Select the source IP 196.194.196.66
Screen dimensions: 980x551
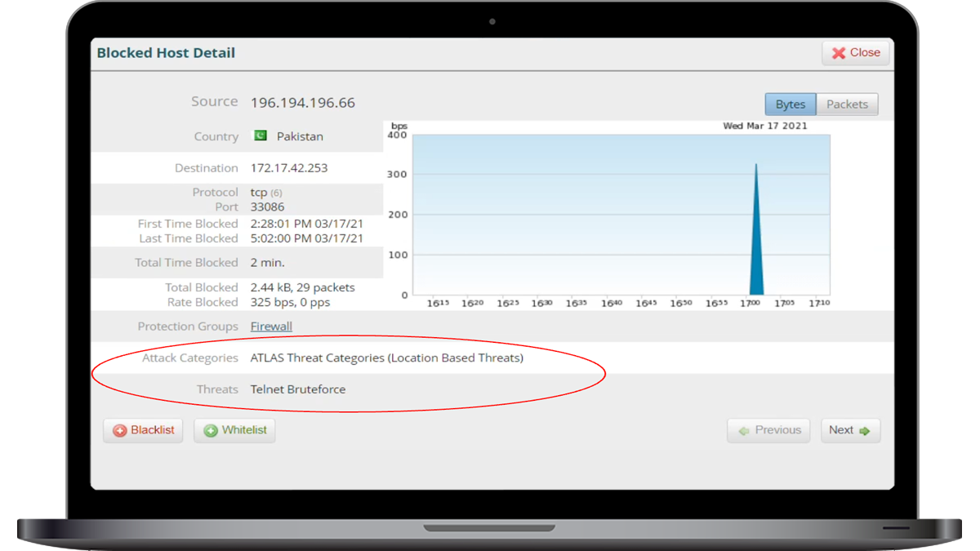(x=302, y=103)
